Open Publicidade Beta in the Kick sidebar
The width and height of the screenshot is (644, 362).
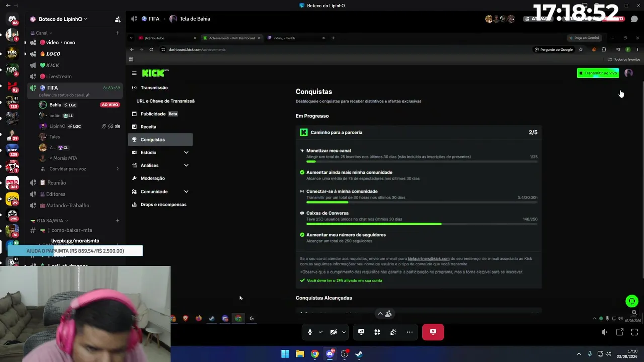click(160, 114)
